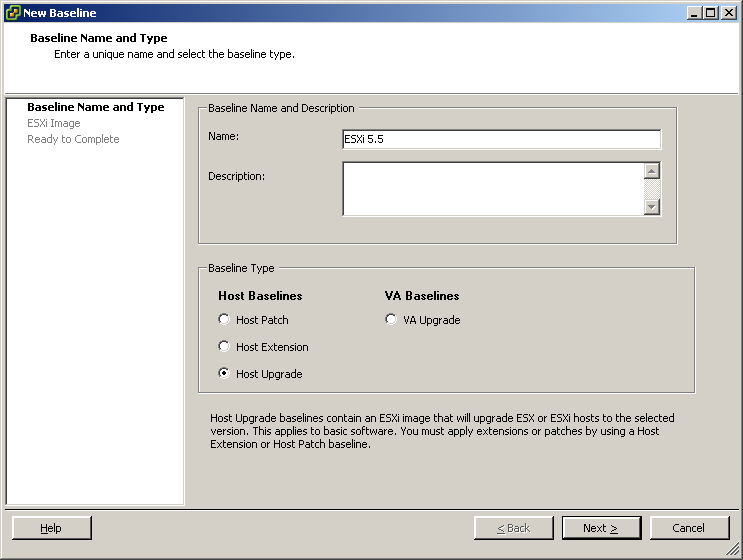This screenshot has height=560, width=743.
Task: Open the Ready to Complete step
Action: tap(72, 139)
